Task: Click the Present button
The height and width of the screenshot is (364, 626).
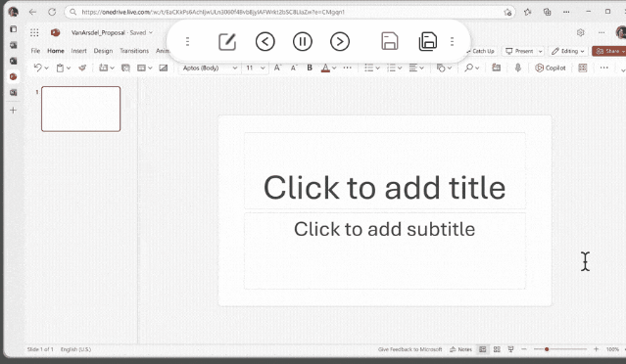Action: click(x=519, y=51)
